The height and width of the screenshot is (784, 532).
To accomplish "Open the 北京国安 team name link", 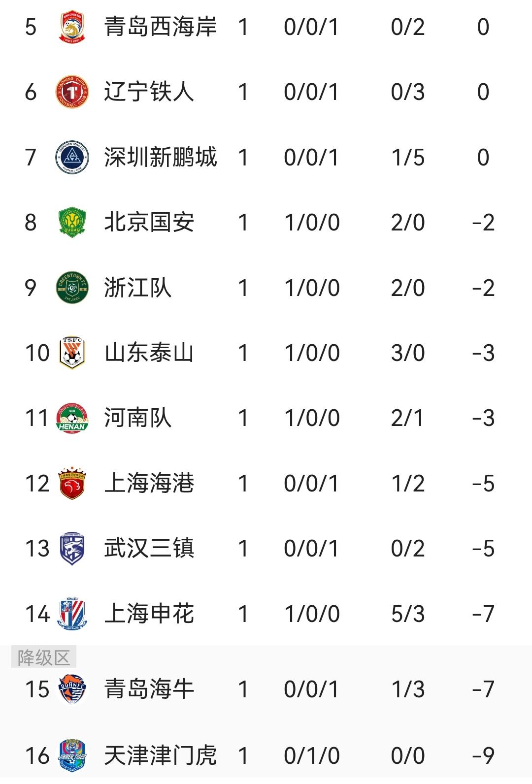I will click(149, 223).
